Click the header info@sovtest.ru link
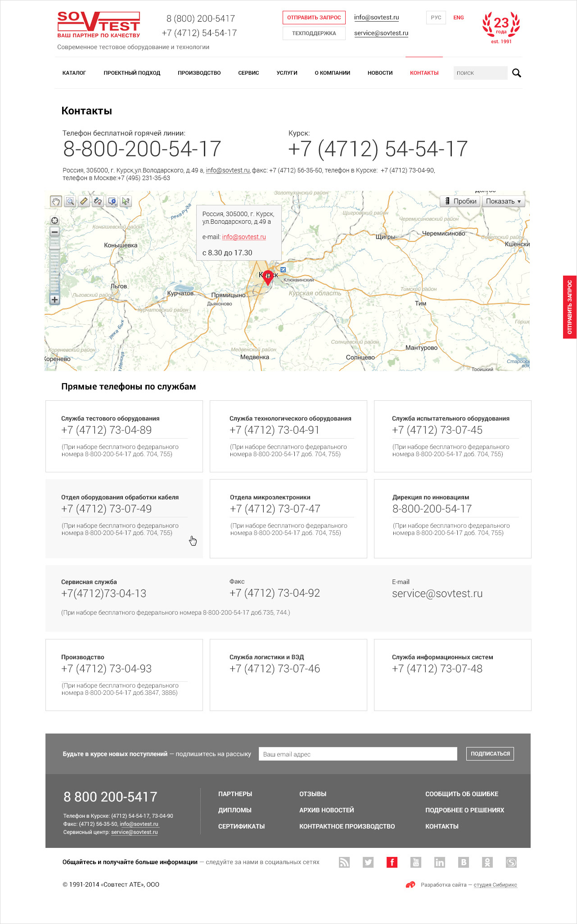Image resolution: width=577 pixels, height=924 pixels. (x=376, y=18)
